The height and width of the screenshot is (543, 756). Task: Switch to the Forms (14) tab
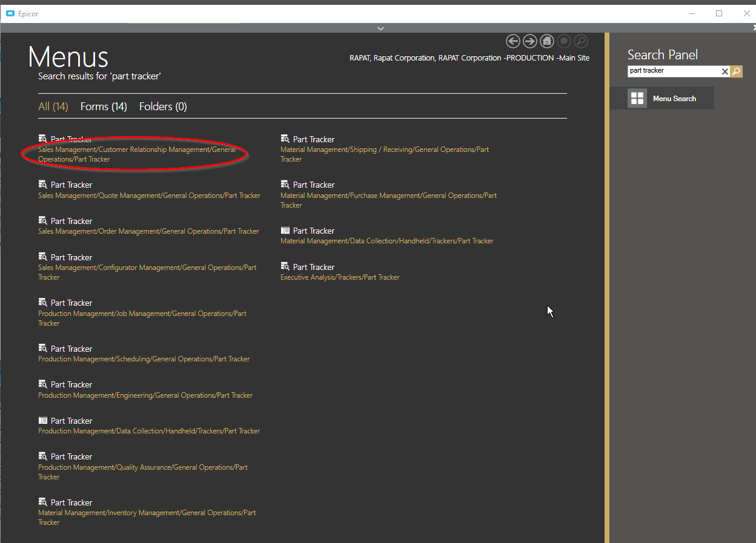click(104, 107)
